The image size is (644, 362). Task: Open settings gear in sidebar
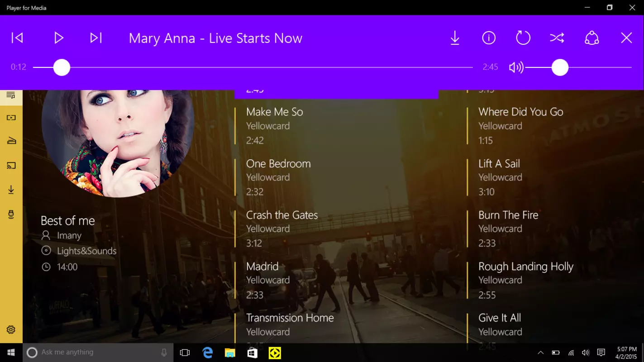[x=11, y=330]
